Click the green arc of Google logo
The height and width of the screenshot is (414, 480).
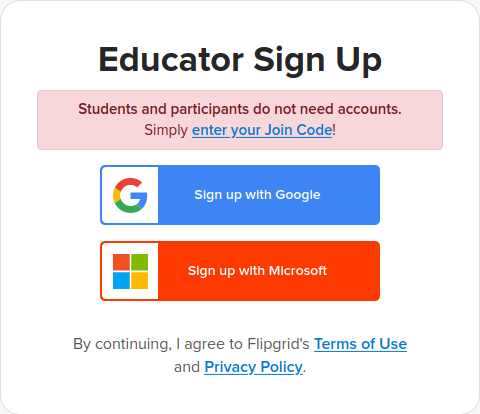128,208
